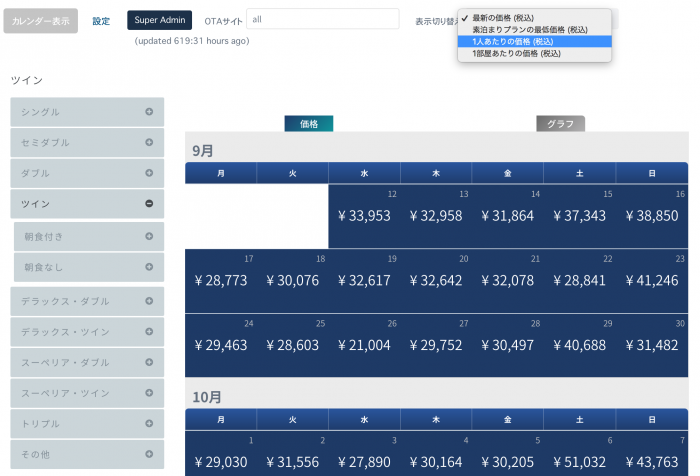The image size is (700, 476).
Task: Select 素泊まりプランの最低価格 (税込) option
Action: click(534, 29)
